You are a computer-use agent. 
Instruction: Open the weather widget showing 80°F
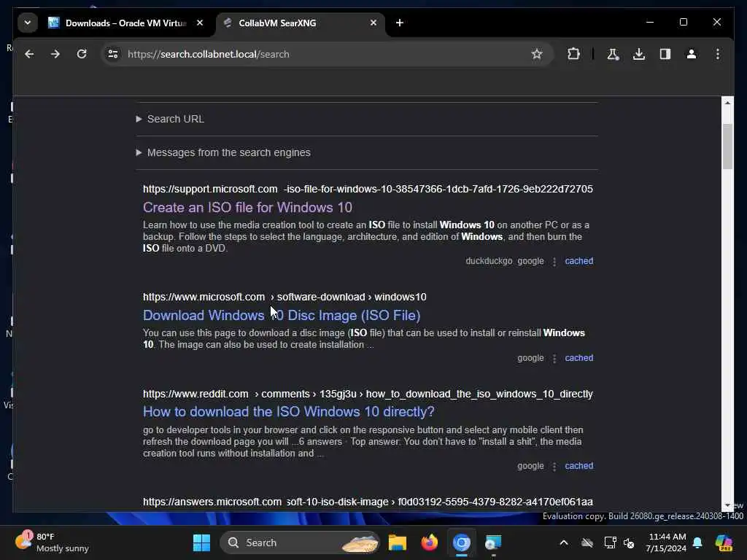[x=53, y=542]
